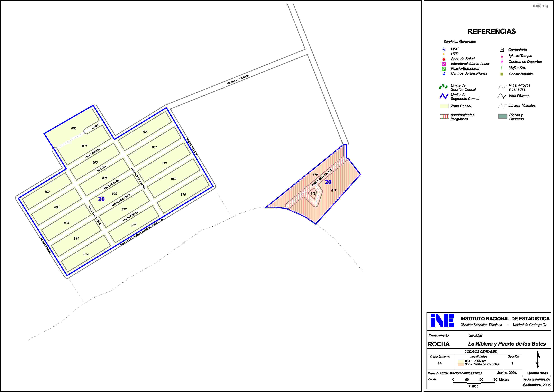
Task: Click the LAGUNA DE LOS PATOS street label
Action: [x=138, y=178]
